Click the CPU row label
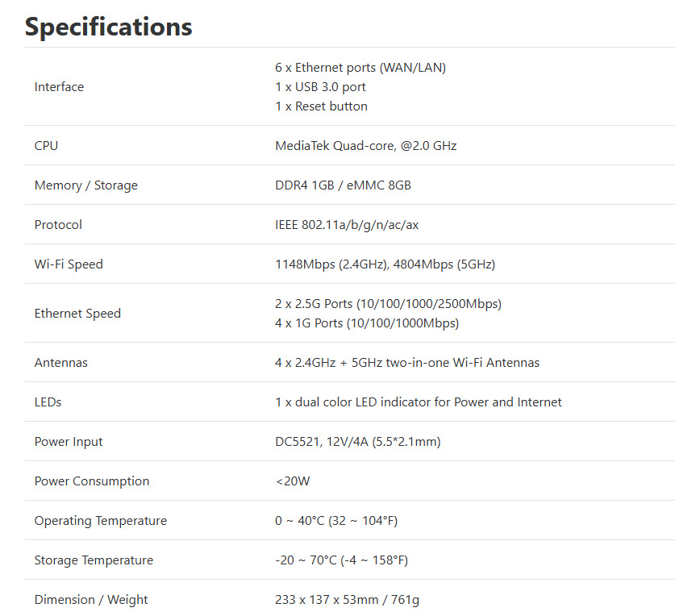Image resolution: width=675 pixels, height=616 pixels. click(x=46, y=146)
